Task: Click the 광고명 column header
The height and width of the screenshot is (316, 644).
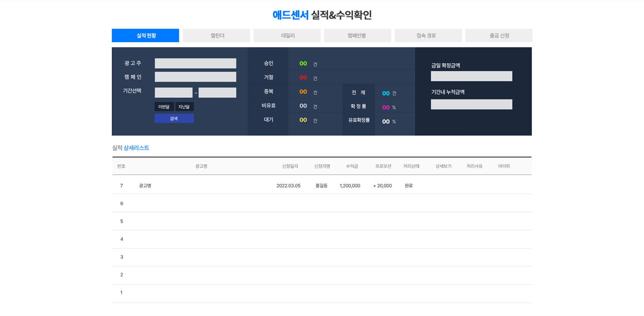Action: (201, 166)
